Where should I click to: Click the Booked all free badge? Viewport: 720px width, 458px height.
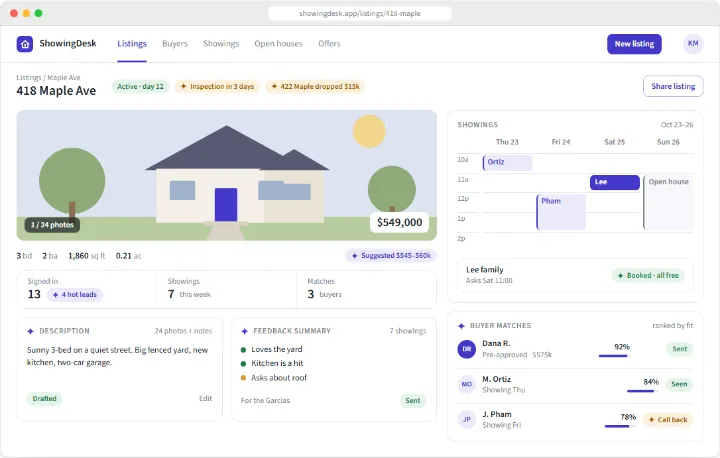click(648, 276)
